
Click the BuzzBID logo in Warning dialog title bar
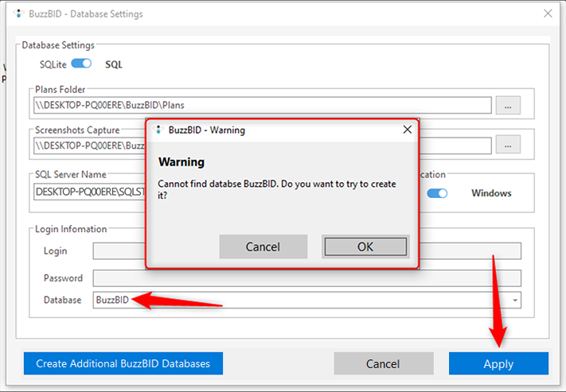158,130
